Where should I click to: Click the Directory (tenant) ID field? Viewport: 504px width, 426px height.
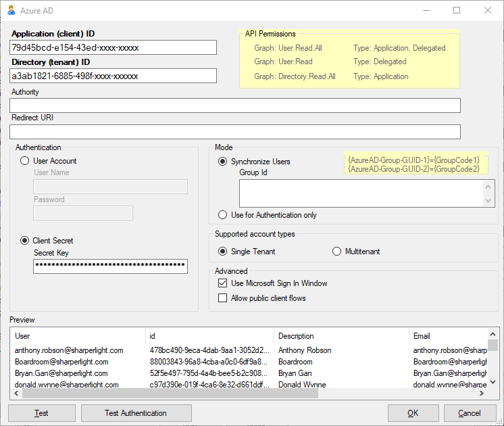tap(113, 76)
